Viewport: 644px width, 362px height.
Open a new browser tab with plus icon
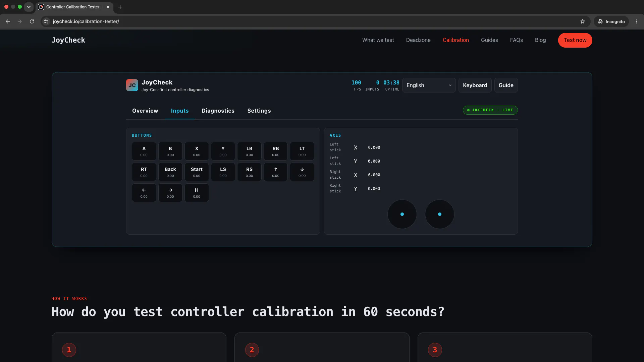[120, 7]
